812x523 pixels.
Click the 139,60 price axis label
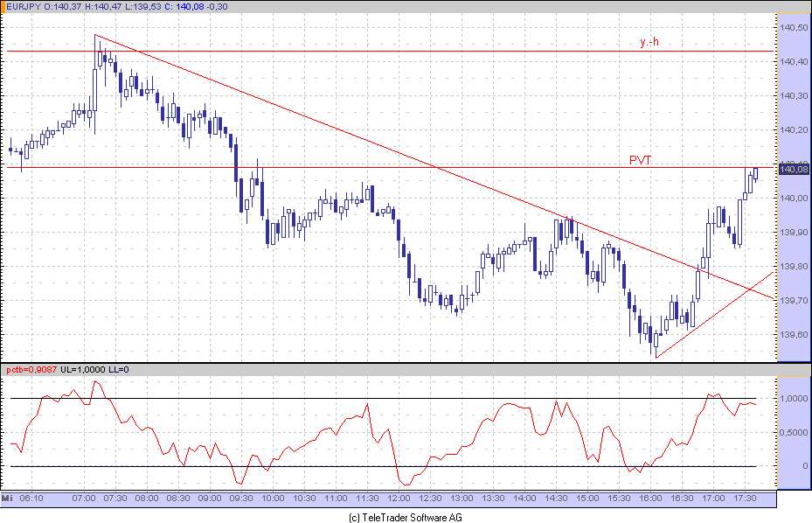pyautogui.click(x=793, y=335)
